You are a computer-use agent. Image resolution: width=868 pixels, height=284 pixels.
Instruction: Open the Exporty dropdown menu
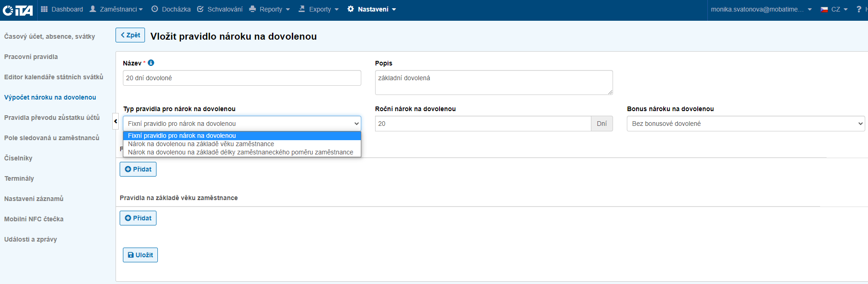point(318,9)
